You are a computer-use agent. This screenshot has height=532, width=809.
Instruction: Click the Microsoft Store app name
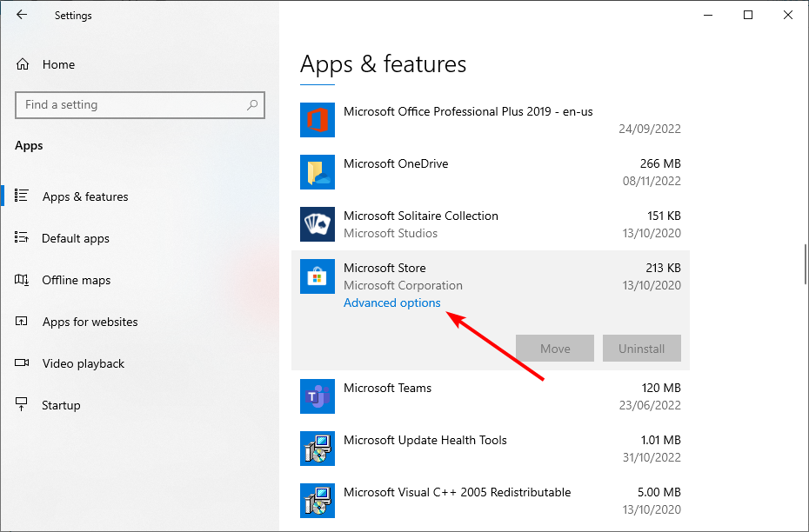click(x=384, y=268)
